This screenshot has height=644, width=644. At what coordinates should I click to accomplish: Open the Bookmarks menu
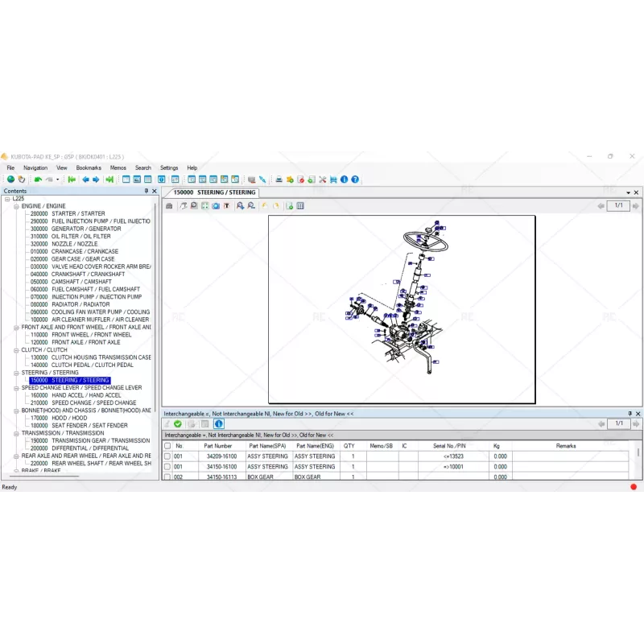(89, 168)
